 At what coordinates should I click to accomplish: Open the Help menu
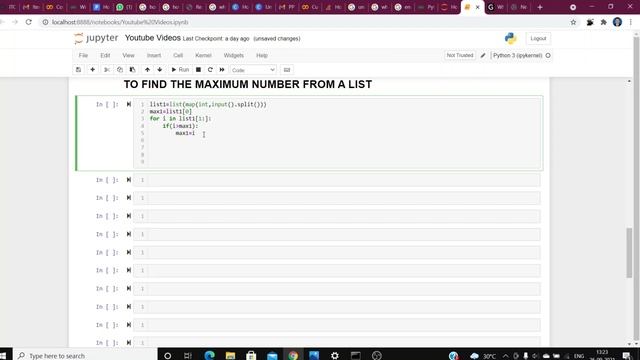pos(262,56)
